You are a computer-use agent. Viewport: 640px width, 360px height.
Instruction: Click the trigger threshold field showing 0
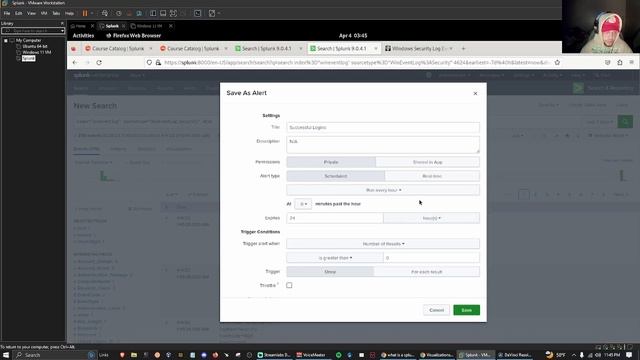[431, 258]
